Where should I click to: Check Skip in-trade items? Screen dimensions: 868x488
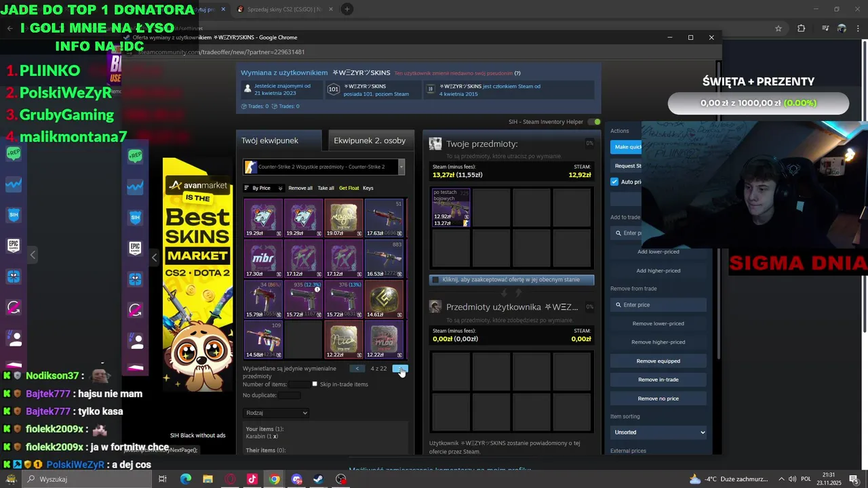[315, 384]
